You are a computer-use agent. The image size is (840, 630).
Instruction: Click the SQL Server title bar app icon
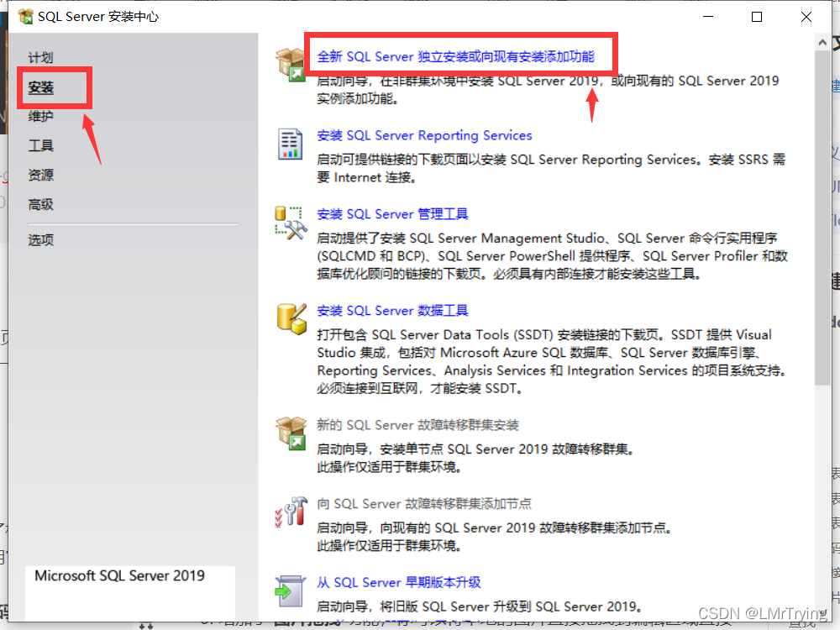[24, 17]
